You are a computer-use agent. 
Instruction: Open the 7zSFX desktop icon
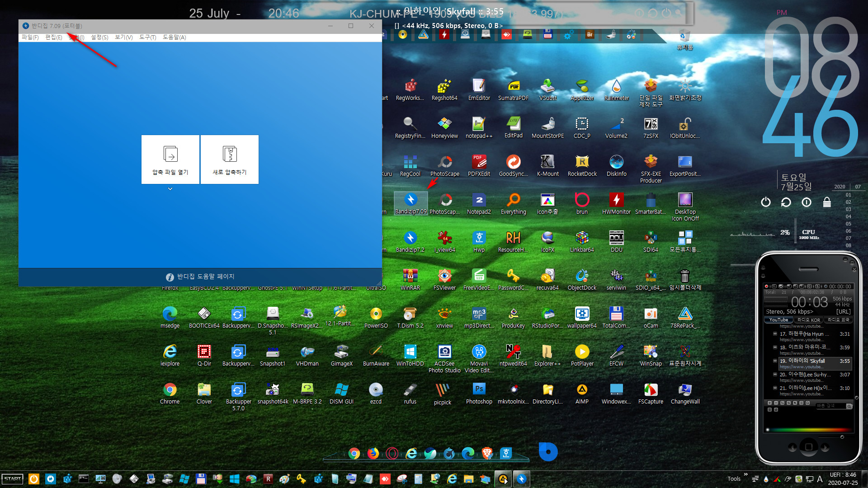[x=651, y=128]
